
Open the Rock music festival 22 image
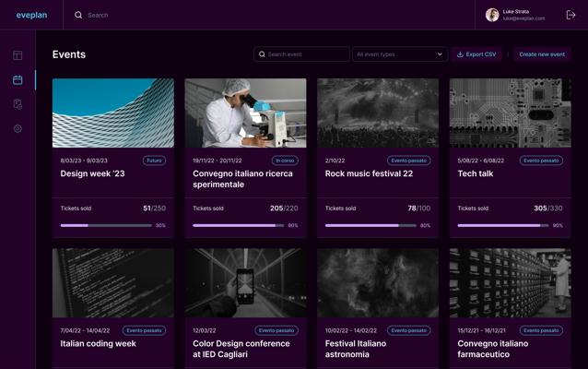click(378, 113)
